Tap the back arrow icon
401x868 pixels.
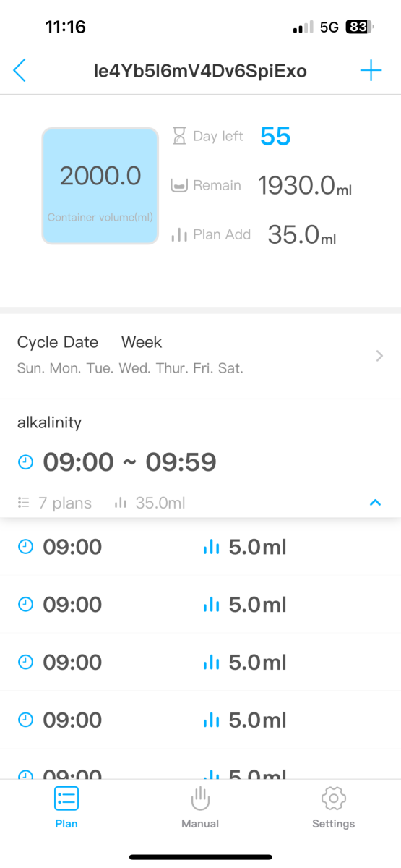[20, 70]
